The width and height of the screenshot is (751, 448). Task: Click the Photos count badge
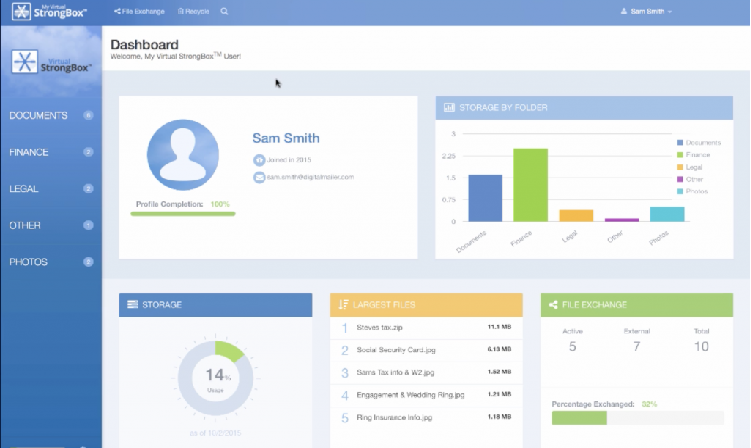pyautogui.click(x=88, y=262)
